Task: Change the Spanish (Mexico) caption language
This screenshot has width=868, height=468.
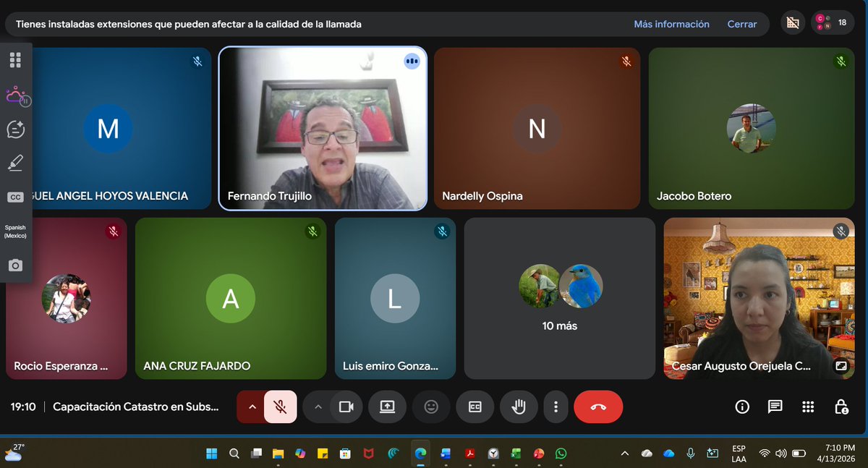Action: click(x=15, y=231)
